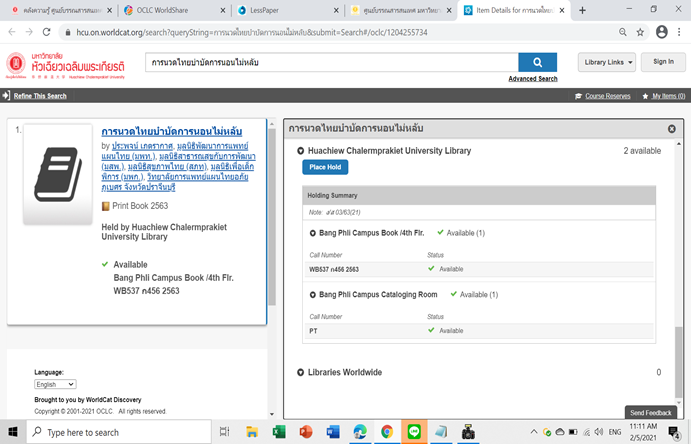Image resolution: width=691 pixels, height=444 pixels.
Task: Click the My Items star icon
Action: pos(645,96)
